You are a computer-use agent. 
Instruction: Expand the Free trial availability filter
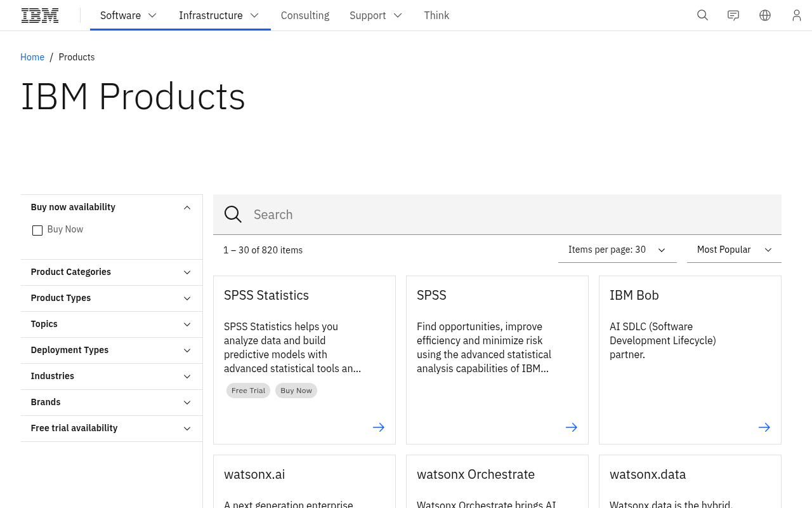click(112, 428)
